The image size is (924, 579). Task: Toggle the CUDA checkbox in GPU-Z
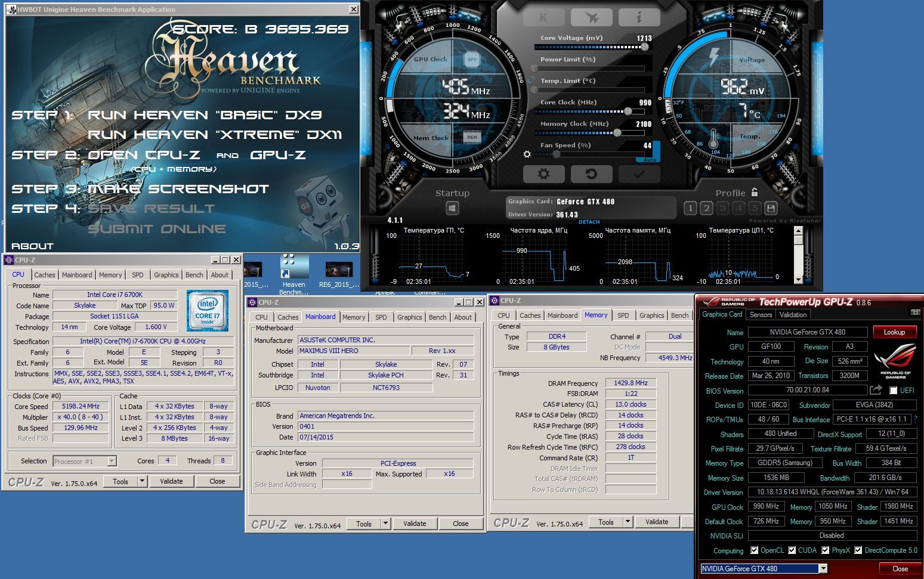tap(792, 550)
